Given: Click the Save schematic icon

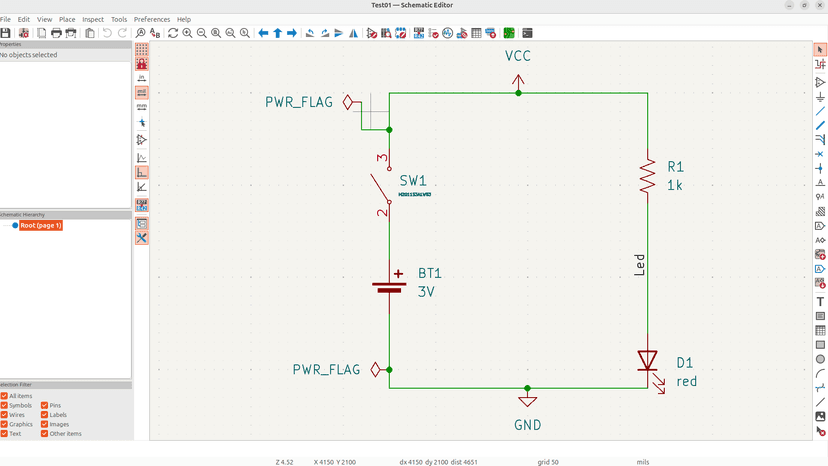Looking at the screenshot, I should pos(6,33).
